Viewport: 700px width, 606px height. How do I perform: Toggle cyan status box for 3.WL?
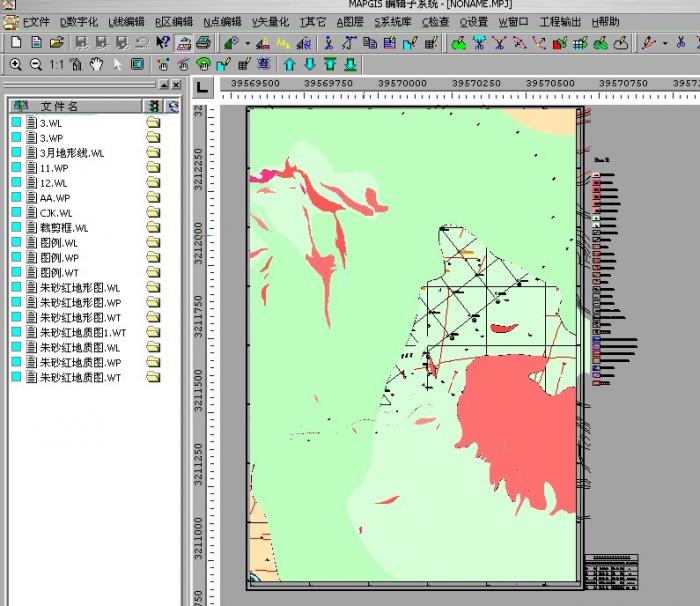click(16, 123)
